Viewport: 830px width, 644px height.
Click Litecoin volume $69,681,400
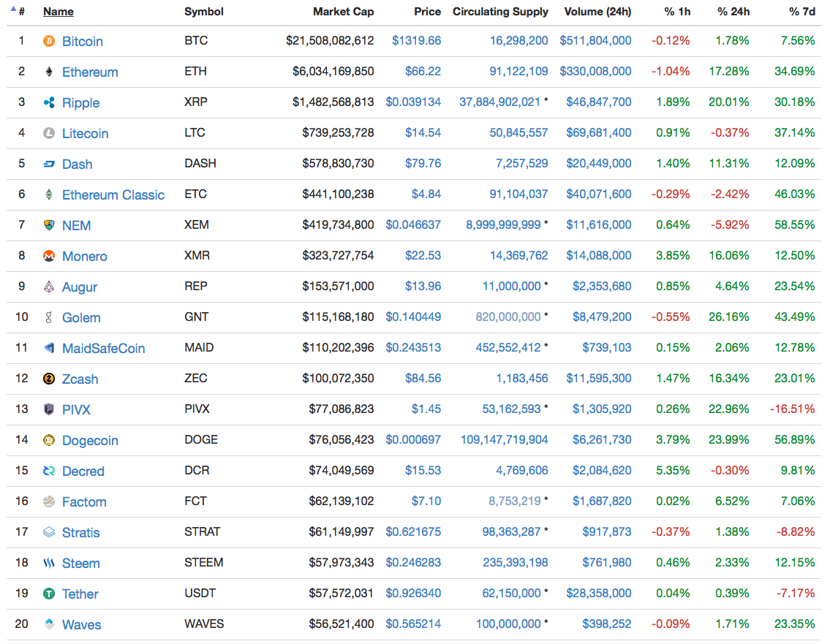click(x=599, y=133)
